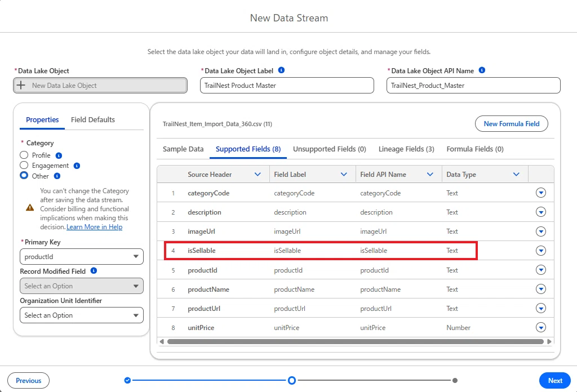Open row actions menu for imageUrl
This screenshot has width=577, height=392.
pyautogui.click(x=540, y=231)
